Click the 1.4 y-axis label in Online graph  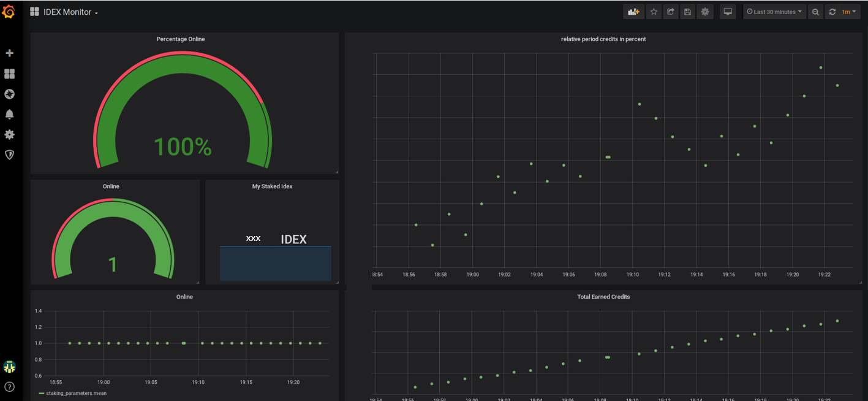(x=39, y=311)
